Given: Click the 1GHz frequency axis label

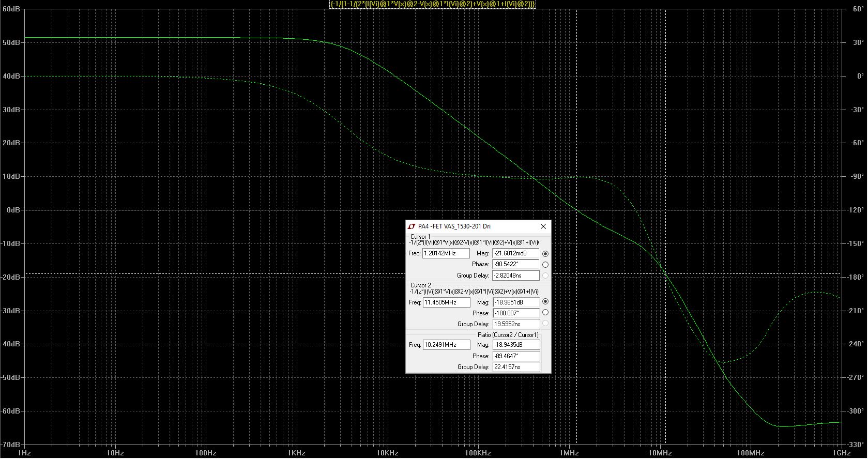Looking at the screenshot, I should (841, 453).
